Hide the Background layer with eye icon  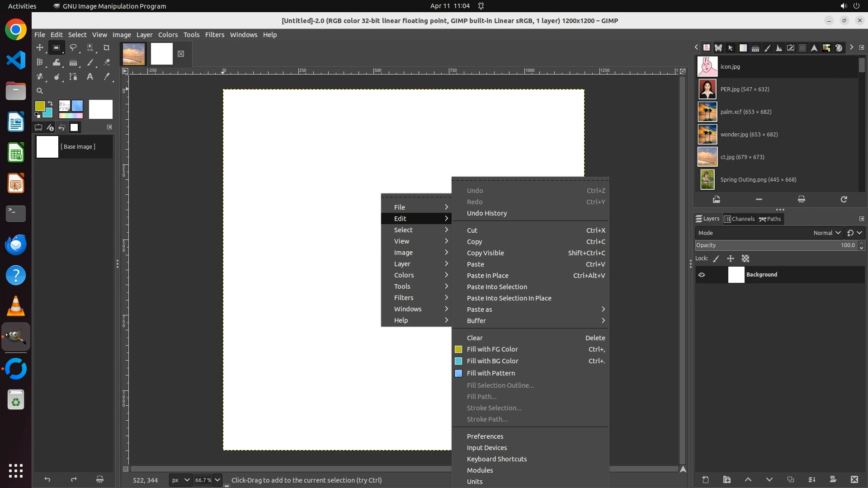[702, 275]
